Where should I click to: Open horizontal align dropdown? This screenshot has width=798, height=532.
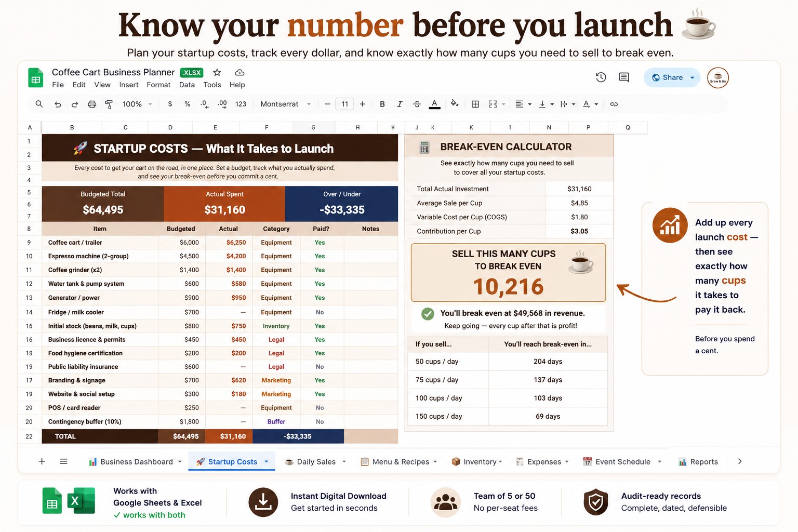pos(523,104)
